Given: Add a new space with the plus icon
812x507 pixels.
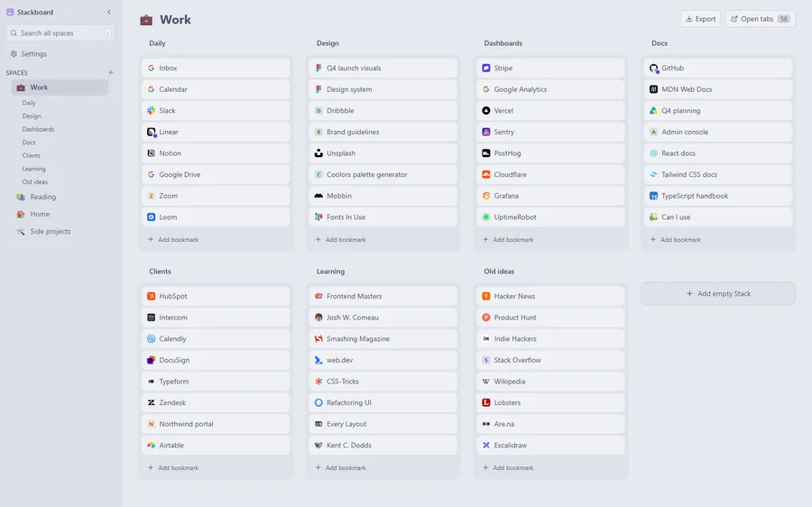Looking at the screenshot, I should [x=110, y=72].
